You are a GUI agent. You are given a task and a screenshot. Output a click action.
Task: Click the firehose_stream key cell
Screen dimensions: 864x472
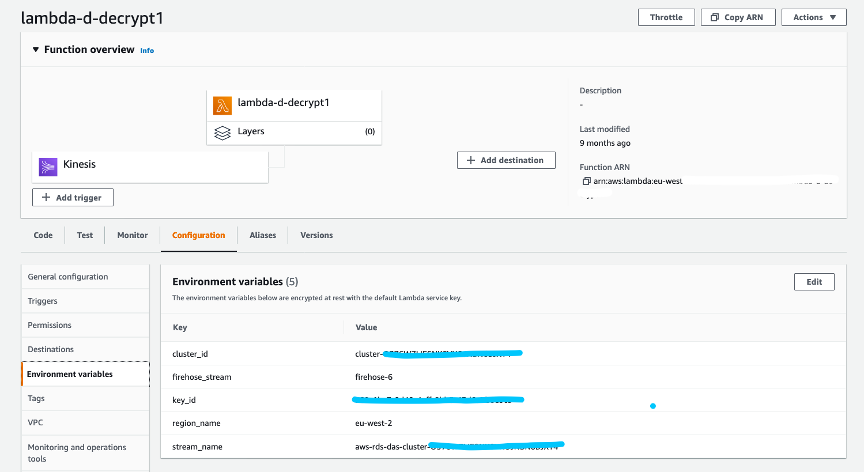pyautogui.click(x=202, y=377)
